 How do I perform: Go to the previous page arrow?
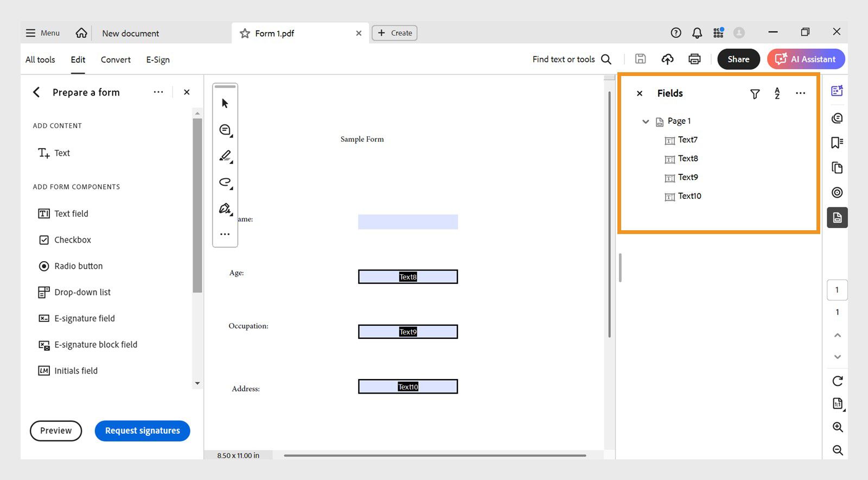(838, 336)
